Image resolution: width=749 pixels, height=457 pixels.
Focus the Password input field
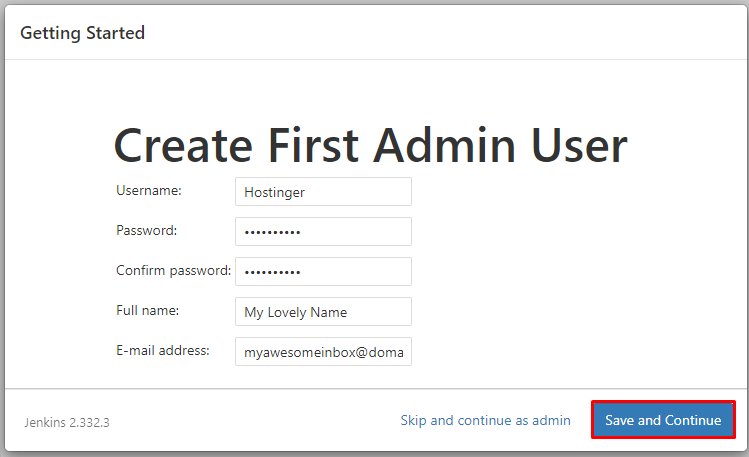click(x=322, y=232)
